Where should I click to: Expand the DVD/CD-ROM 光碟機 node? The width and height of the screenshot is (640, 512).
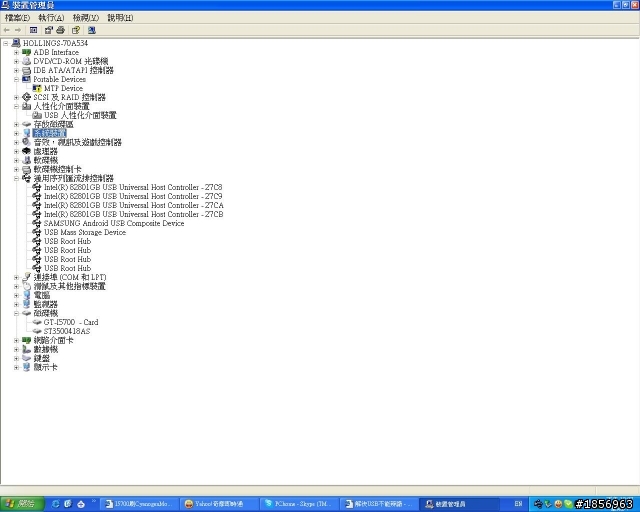point(16,62)
